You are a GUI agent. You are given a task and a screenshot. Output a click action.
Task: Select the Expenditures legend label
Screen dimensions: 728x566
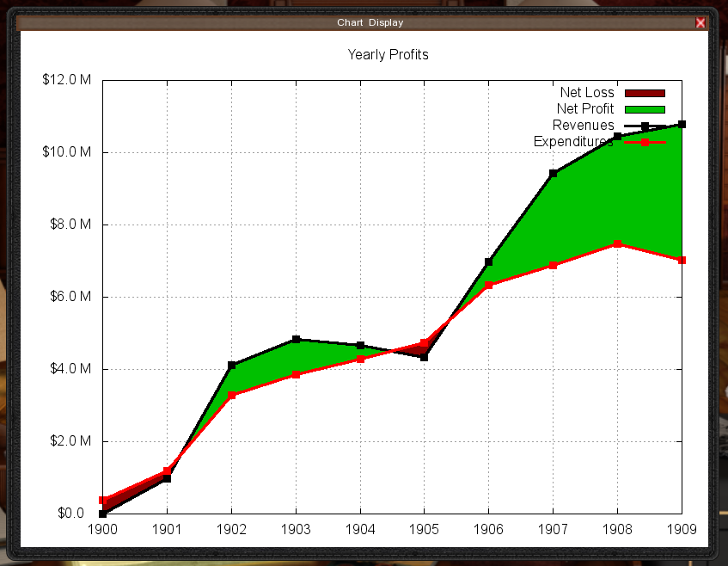[x=572, y=141]
